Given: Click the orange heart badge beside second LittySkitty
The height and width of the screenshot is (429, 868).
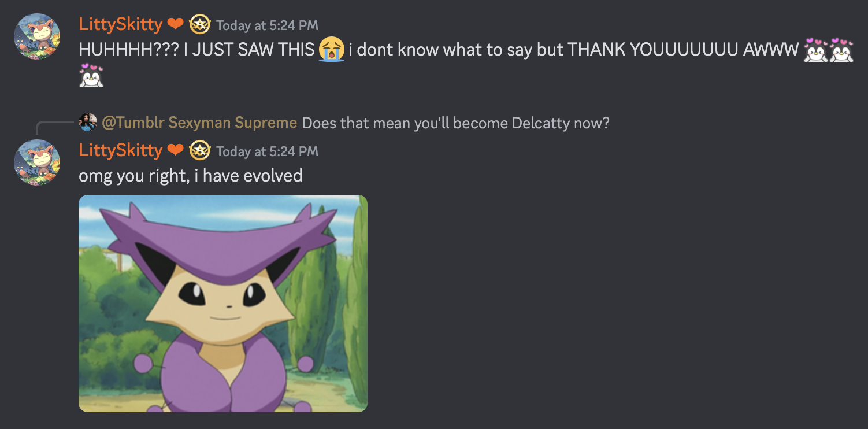Looking at the screenshot, I should click(x=175, y=150).
